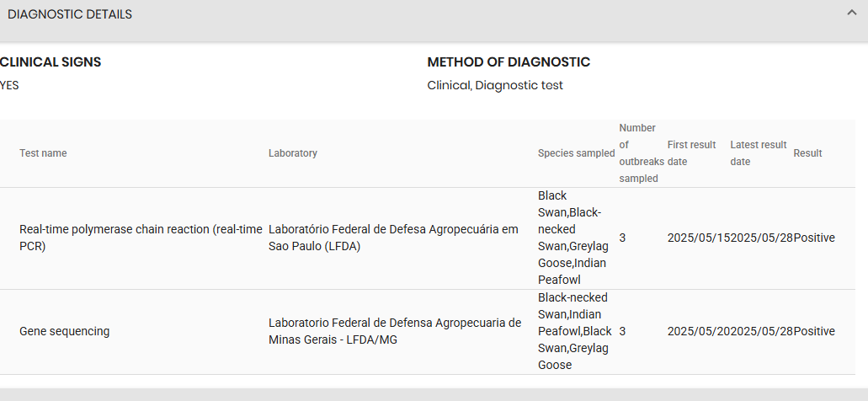
Task: Click the First result date header
Action: 691,153
